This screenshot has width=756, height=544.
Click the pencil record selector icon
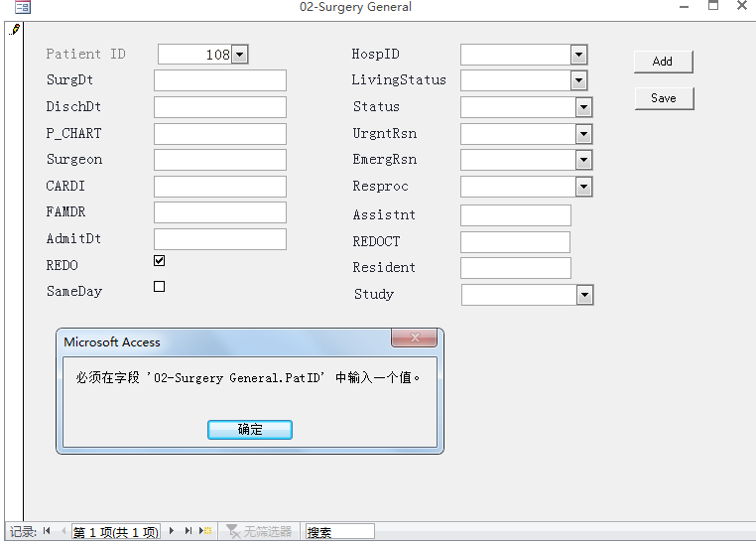(14, 30)
